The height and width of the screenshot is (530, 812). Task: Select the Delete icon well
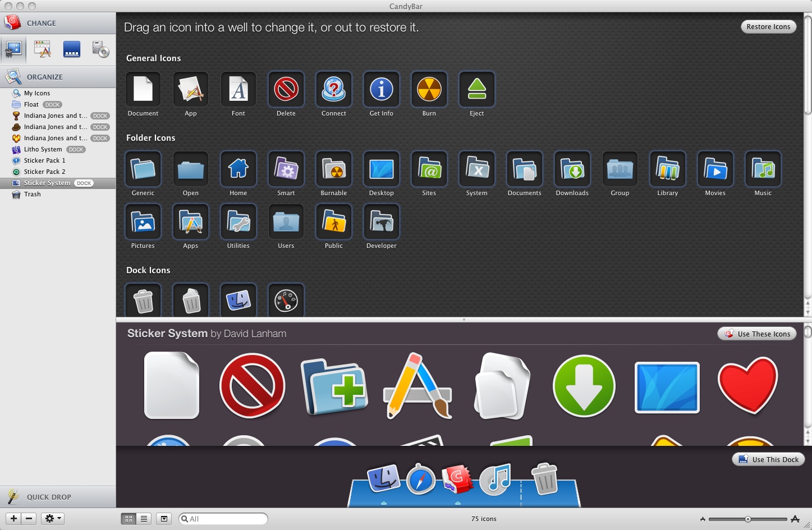coord(286,89)
